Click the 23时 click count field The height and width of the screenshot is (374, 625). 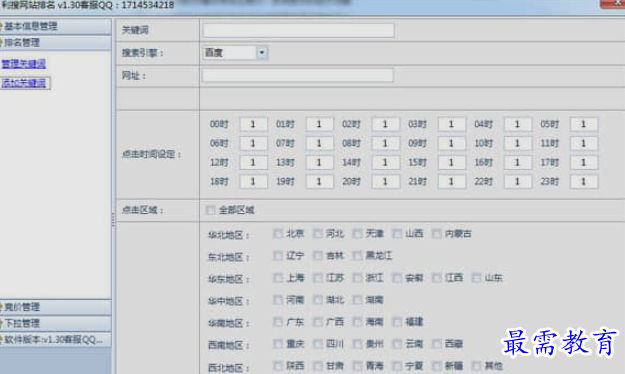pyautogui.click(x=584, y=182)
